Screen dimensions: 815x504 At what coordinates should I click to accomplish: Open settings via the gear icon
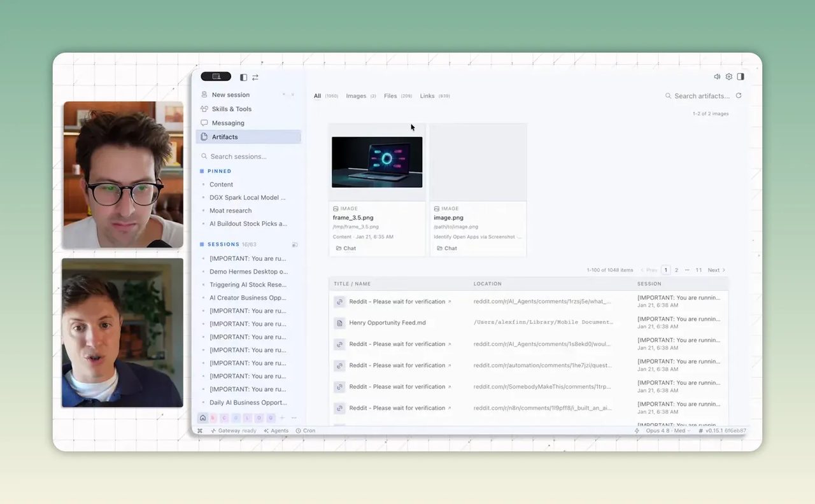[729, 76]
